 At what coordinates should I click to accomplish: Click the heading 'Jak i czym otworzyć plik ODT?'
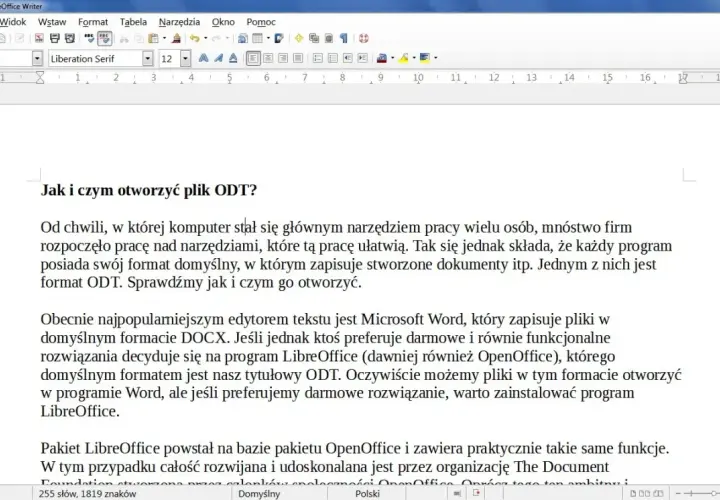(x=149, y=190)
